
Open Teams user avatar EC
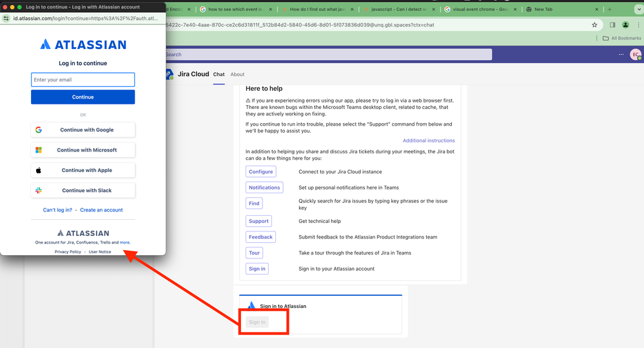pyautogui.click(x=636, y=54)
